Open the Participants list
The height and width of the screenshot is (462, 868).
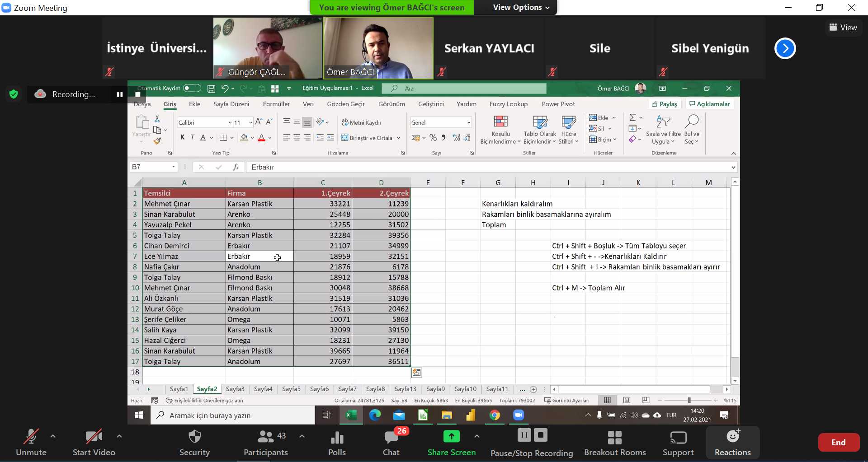(x=266, y=443)
